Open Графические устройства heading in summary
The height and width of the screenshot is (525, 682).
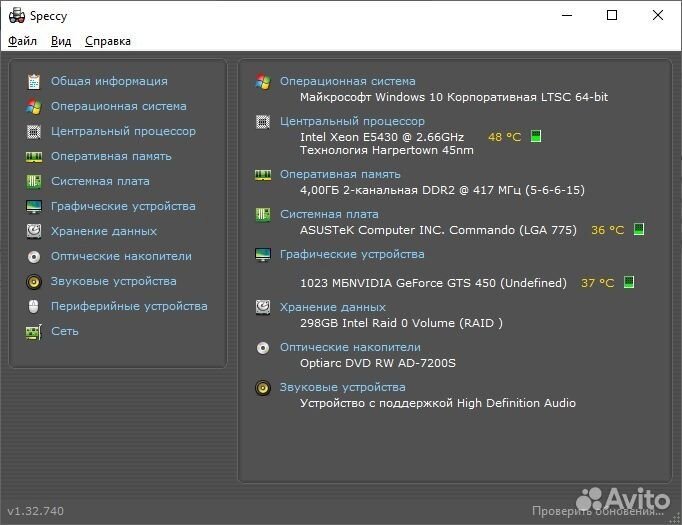tap(352, 254)
